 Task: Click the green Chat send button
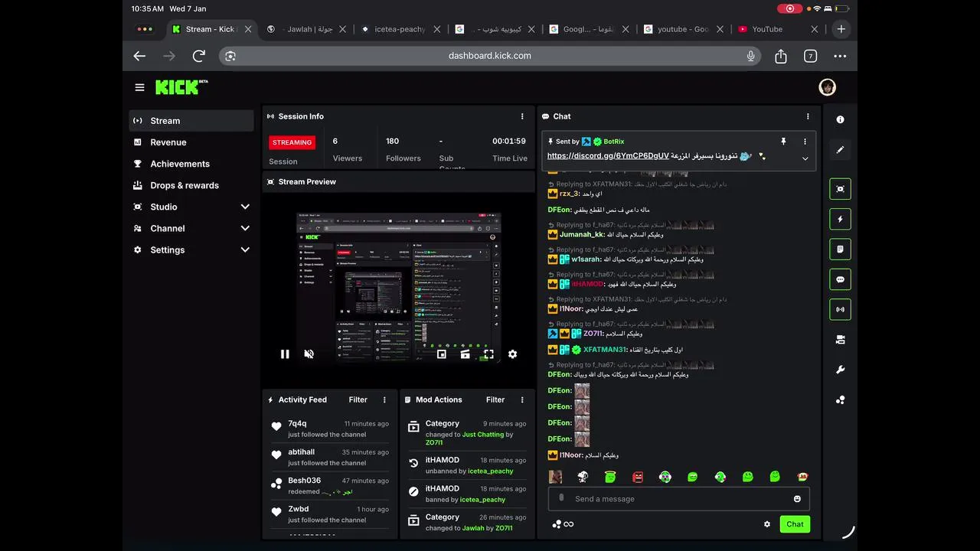coord(795,524)
